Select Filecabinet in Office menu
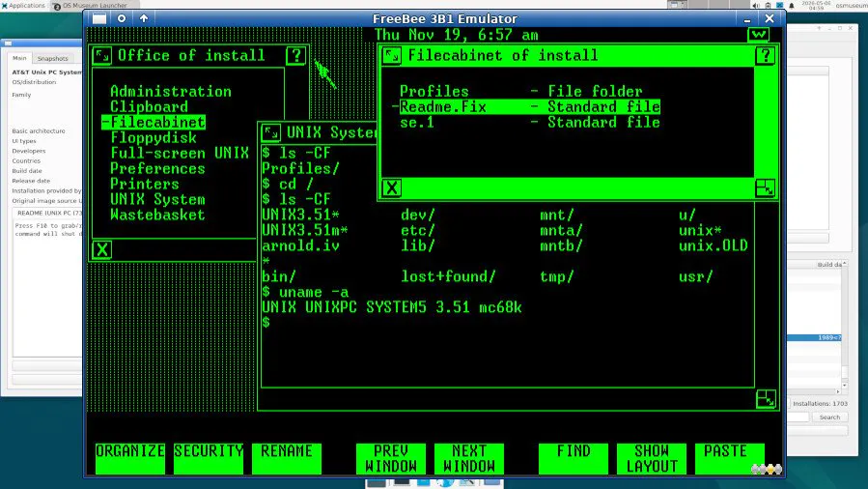This screenshot has width=868, height=489. pos(154,123)
